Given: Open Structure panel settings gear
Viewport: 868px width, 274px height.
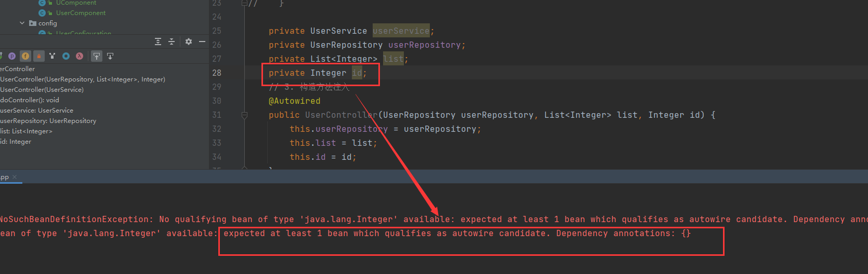Looking at the screenshot, I should [189, 42].
